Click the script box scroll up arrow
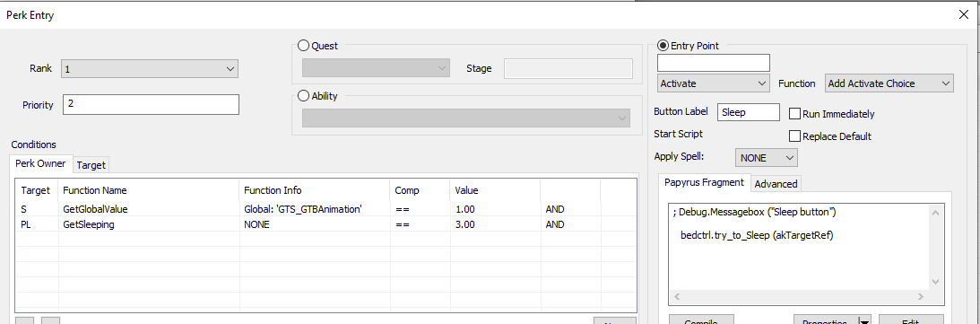The height and width of the screenshot is (324, 980). tap(936, 213)
